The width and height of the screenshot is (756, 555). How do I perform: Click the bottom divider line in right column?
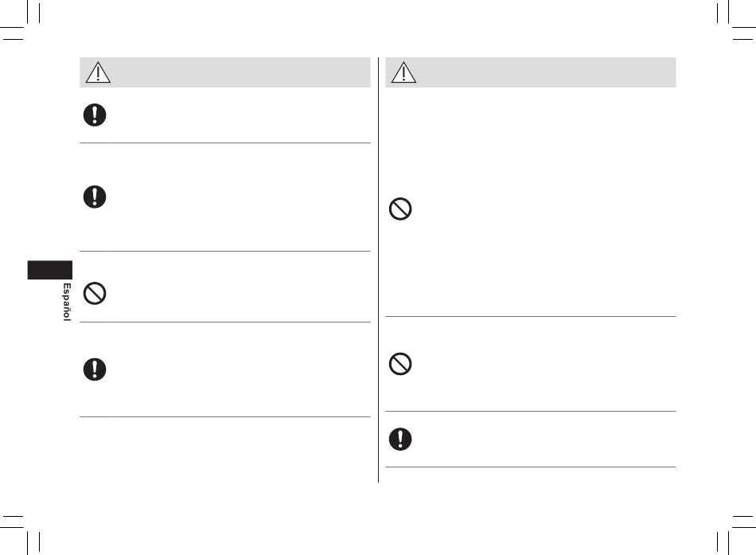[x=531, y=467]
